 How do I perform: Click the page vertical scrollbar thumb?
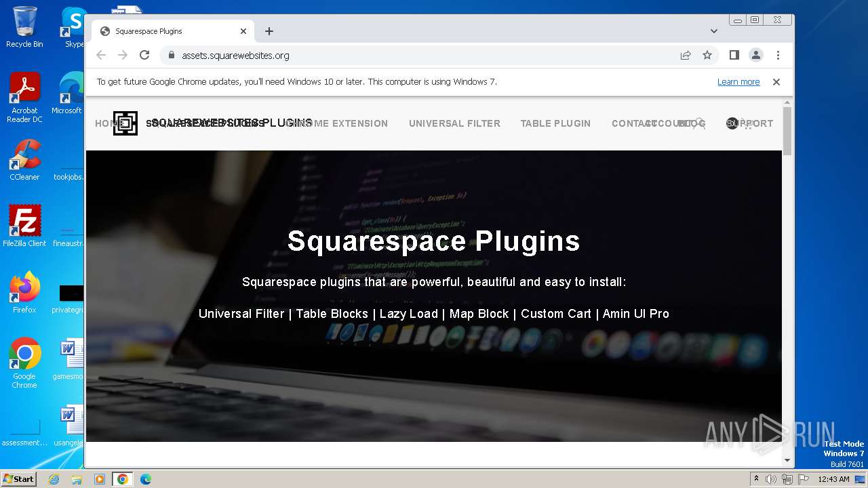coord(787,131)
